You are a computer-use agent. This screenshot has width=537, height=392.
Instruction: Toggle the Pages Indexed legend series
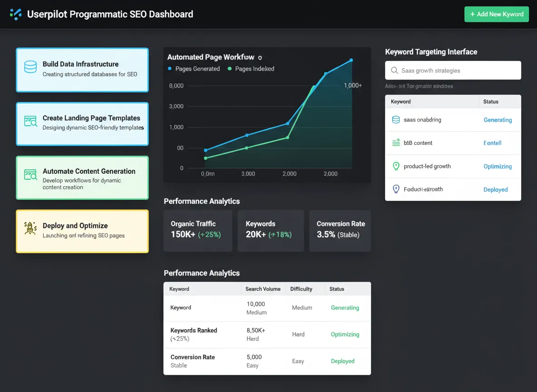click(251, 69)
